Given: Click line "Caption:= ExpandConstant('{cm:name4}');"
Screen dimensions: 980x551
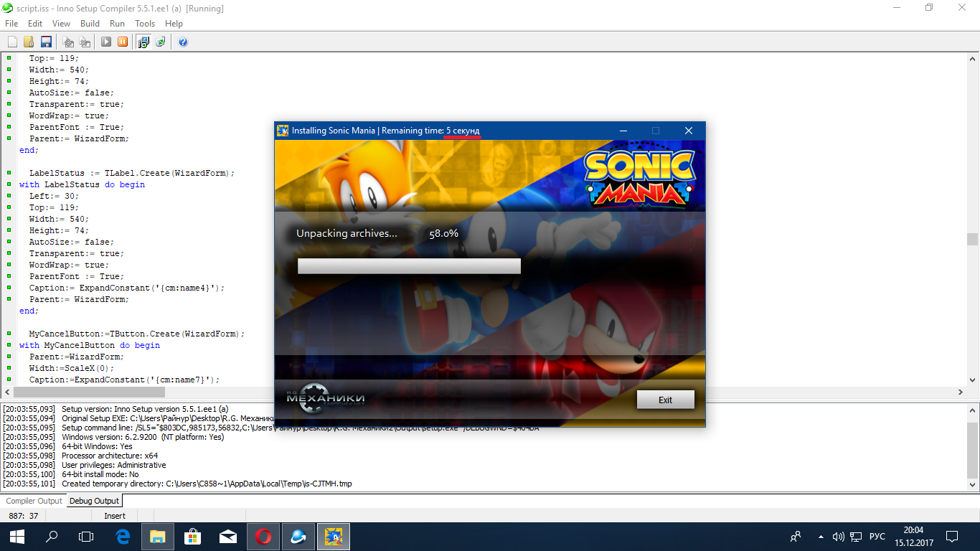Looking at the screenshot, I should (127, 288).
